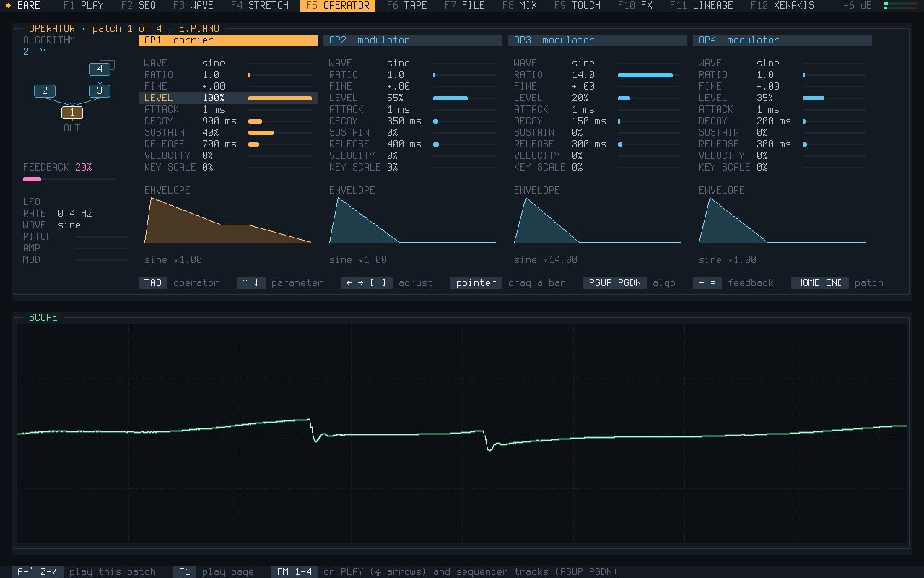Select the F6 TAPE tab
The image size is (924, 578).
pyautogui.click(x=407, y=5)
